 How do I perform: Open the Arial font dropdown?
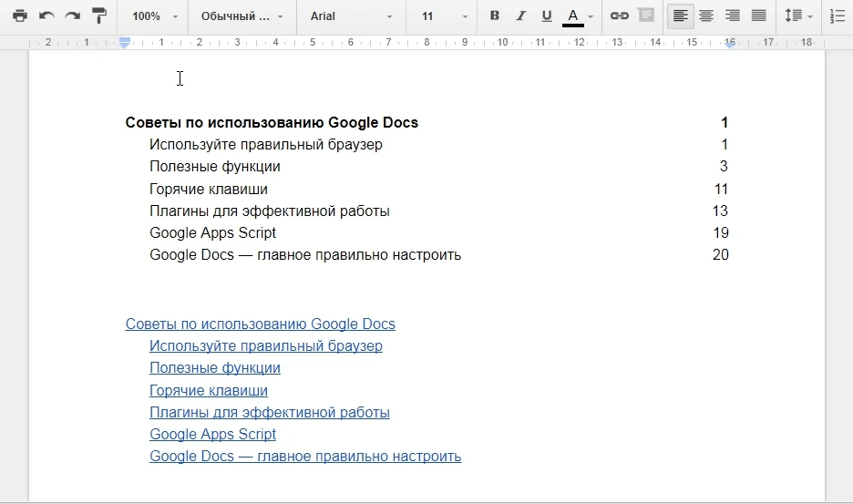352,16
